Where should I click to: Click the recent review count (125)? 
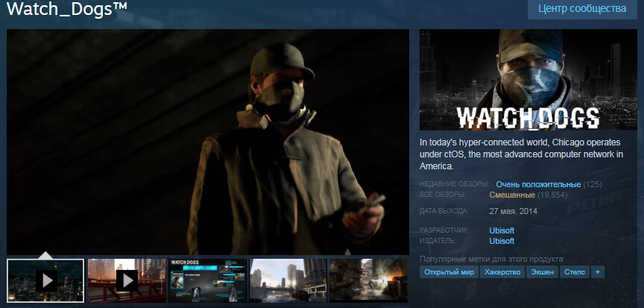(593, 184)
